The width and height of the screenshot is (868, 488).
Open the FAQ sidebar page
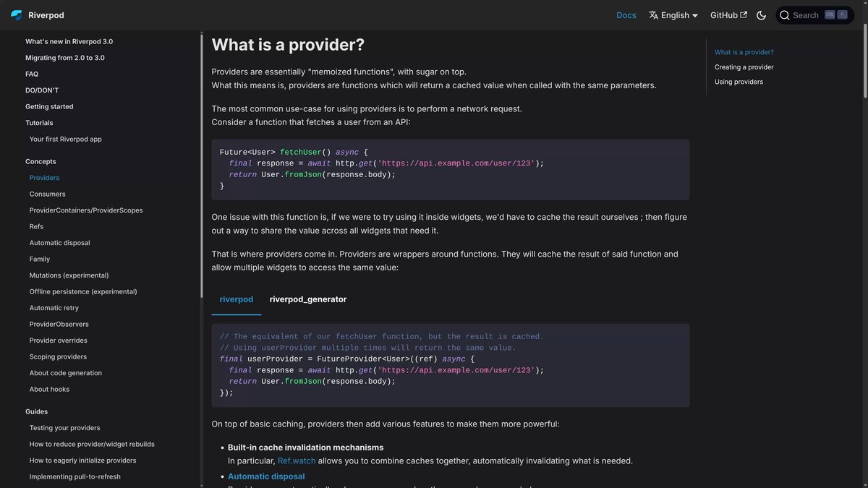[x=32, y=74]
